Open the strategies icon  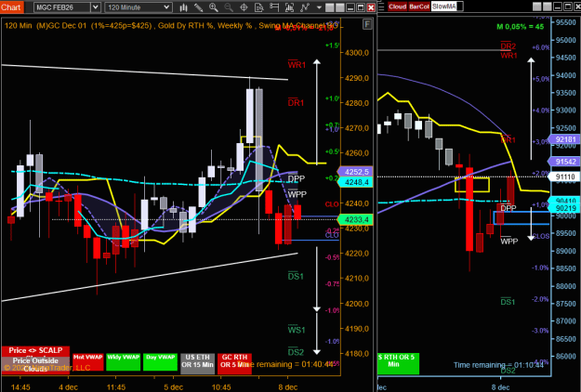pos(305,7)
